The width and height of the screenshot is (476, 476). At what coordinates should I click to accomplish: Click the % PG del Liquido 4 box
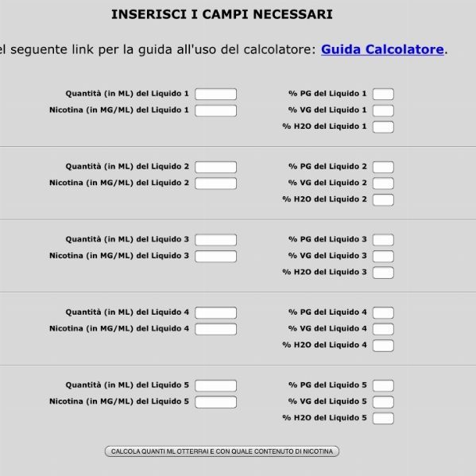[383, 312]
